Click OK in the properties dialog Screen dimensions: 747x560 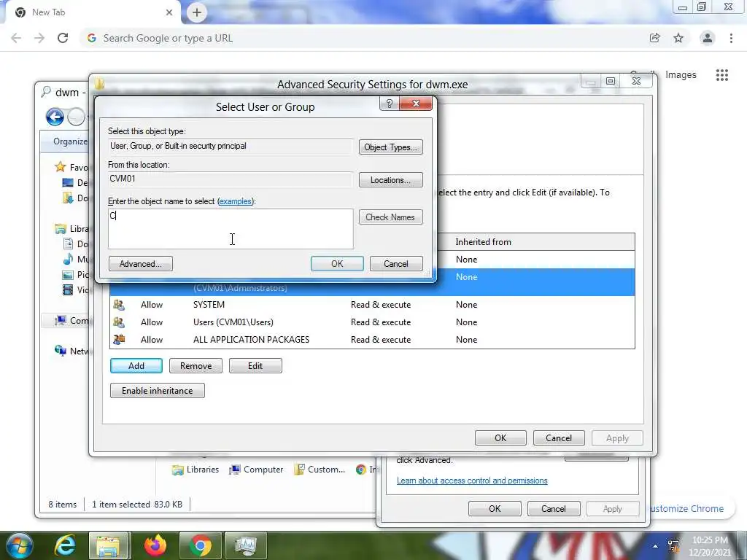click(495, 508)
